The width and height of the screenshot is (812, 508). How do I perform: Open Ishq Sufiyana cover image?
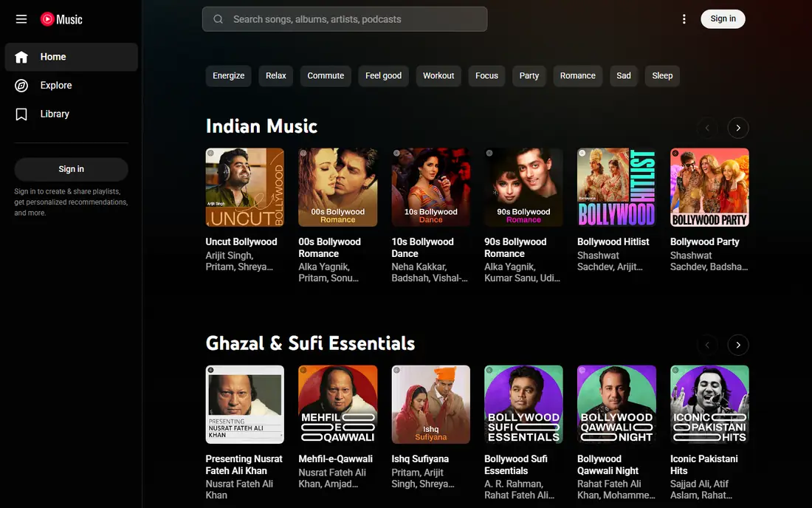[431, 405]
